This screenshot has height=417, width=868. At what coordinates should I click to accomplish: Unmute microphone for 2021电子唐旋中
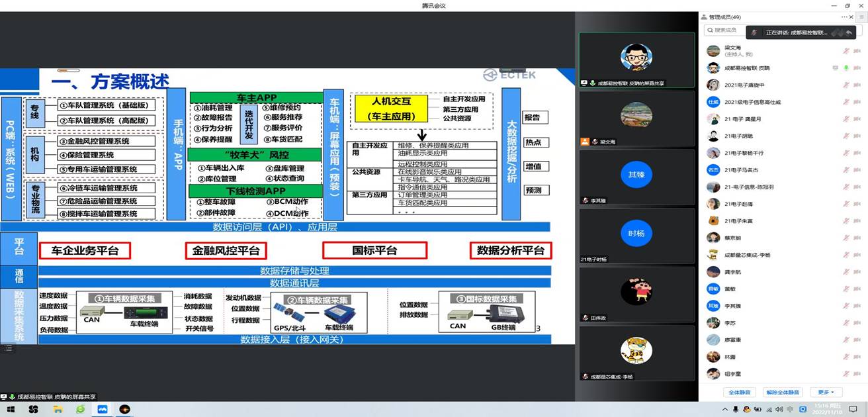pyautogui.click(x=846, y=85)
